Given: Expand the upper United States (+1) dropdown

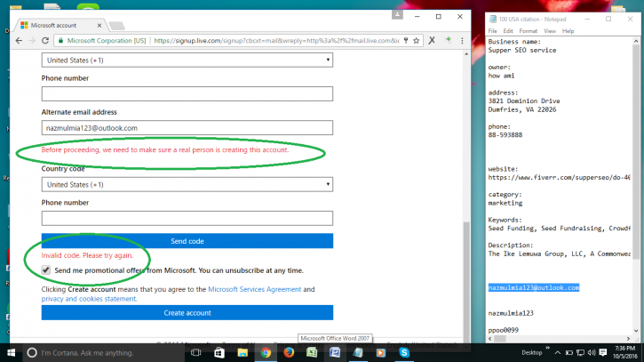Looking at the screenshot, I should 187,60.
